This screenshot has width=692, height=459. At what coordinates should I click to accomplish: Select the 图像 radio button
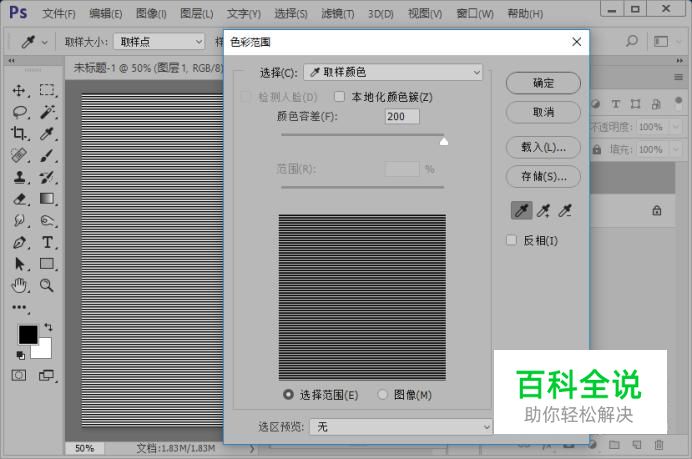click(382, 394)
